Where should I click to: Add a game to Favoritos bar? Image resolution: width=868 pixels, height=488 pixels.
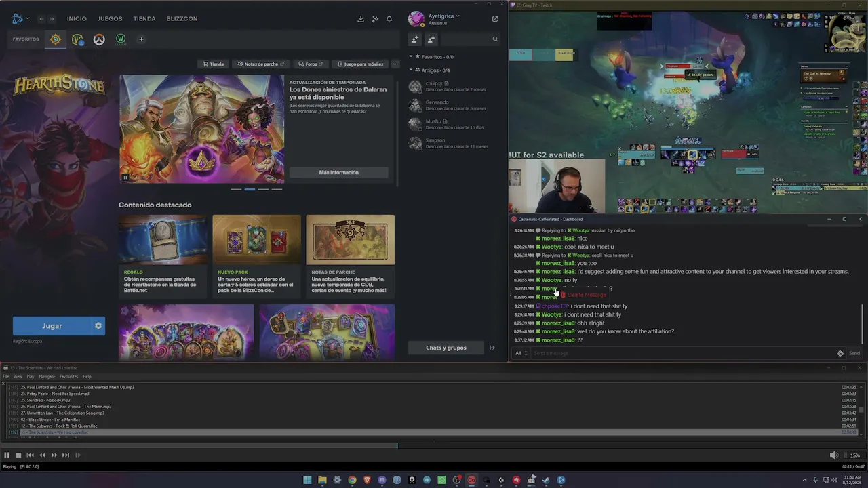click(x=141, y=39)
